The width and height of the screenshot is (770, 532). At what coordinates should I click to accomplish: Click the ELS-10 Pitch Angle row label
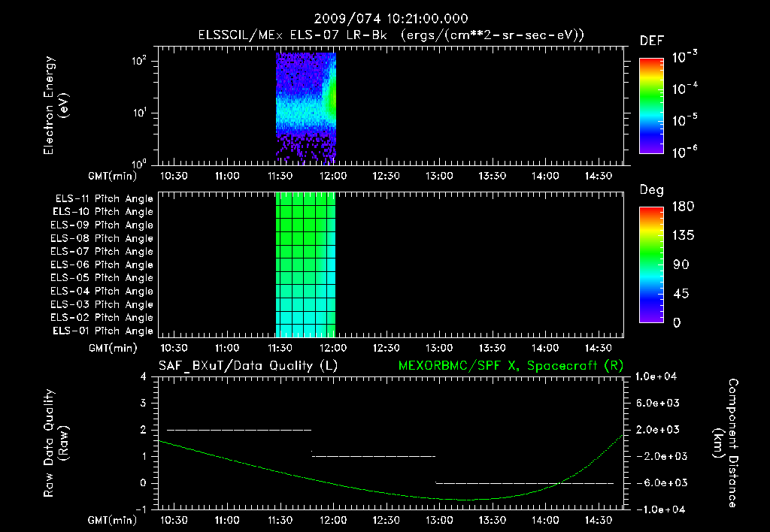(103, 212)
